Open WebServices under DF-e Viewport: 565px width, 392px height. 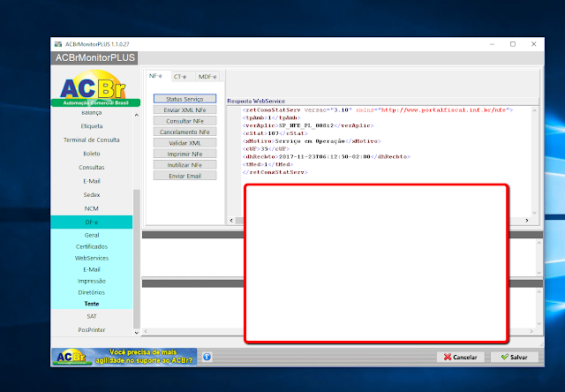point(92,258)
